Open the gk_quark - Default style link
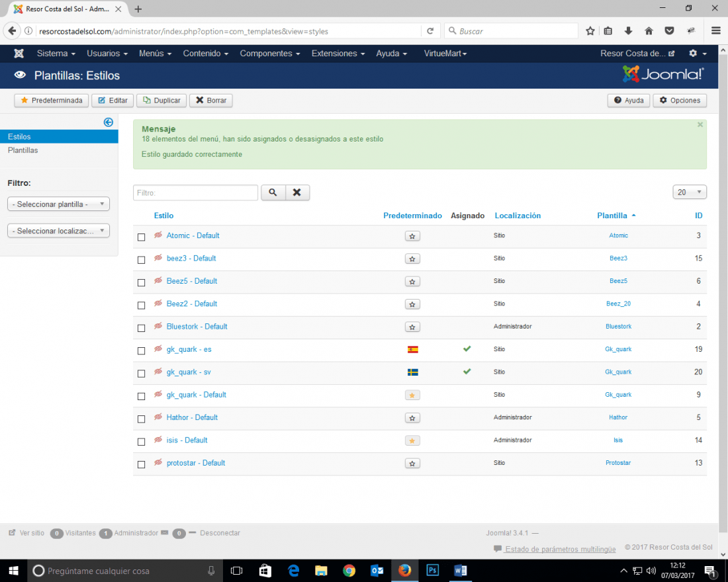Image resolution: width=728 pixels, height=582 pixels. point(197,394)
